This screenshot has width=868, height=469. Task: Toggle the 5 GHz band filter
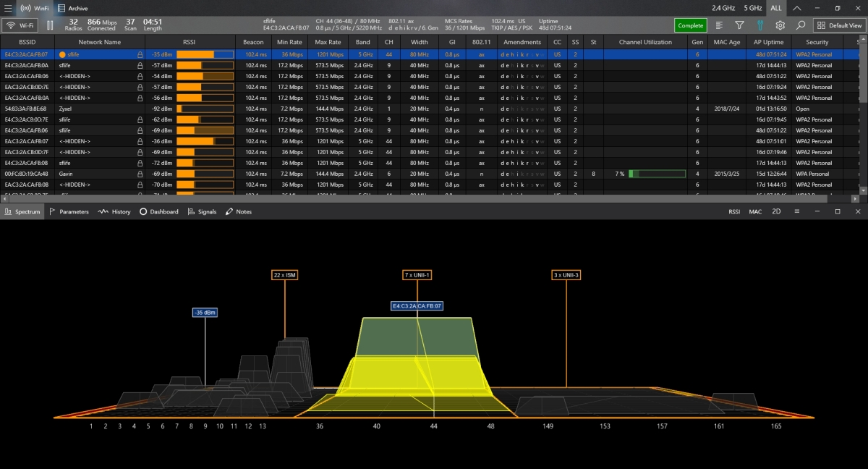click(752, 8)
